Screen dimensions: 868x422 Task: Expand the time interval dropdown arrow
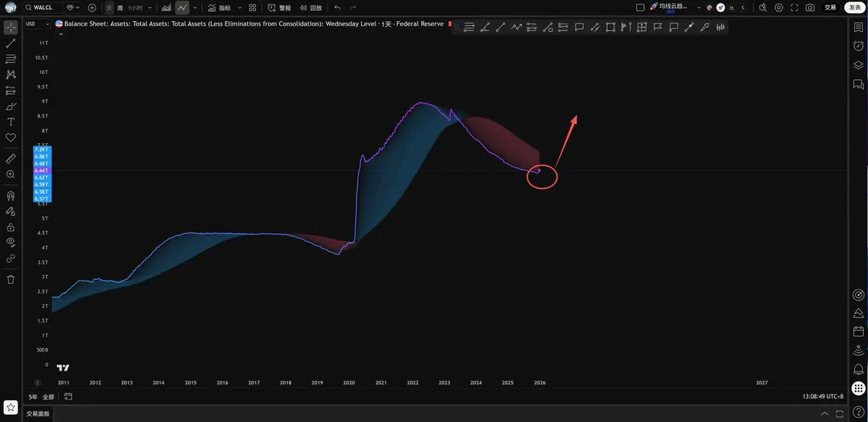tap(150, 7)
